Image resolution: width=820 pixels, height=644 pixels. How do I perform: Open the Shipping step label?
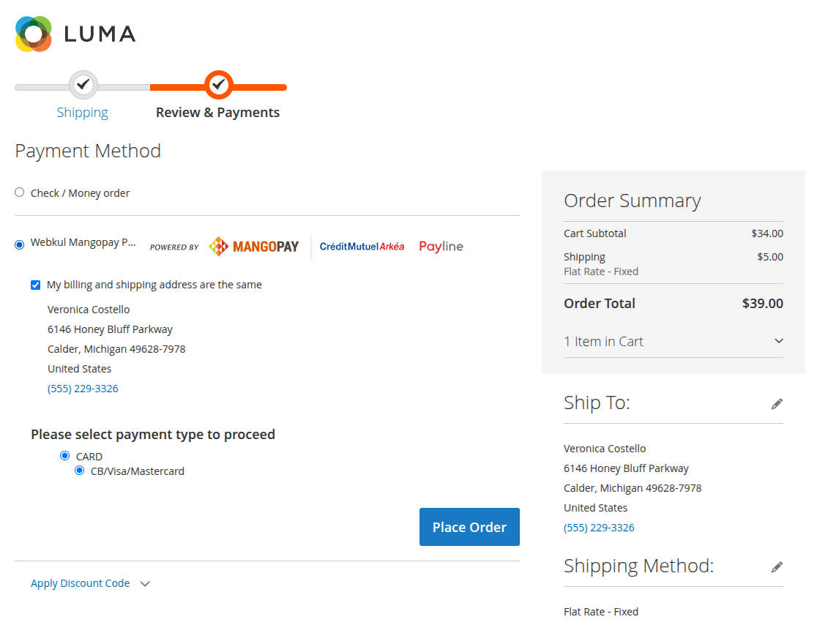[x=83, y=112]
